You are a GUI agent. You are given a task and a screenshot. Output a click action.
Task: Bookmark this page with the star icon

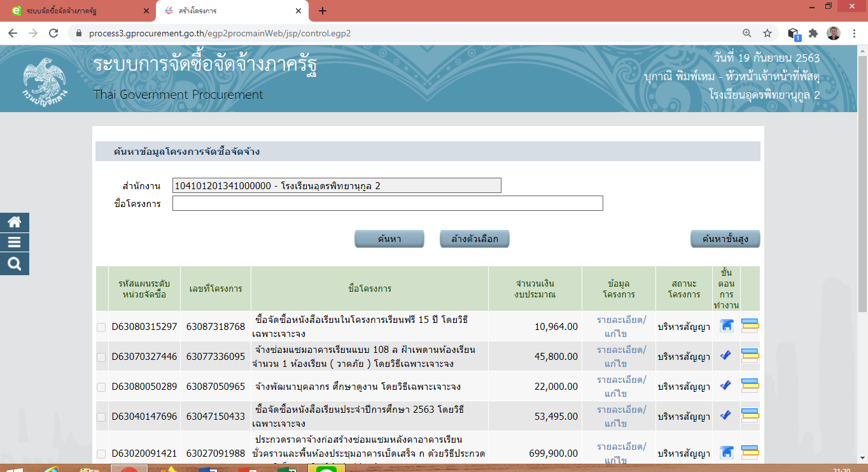[x=767, y=33]
